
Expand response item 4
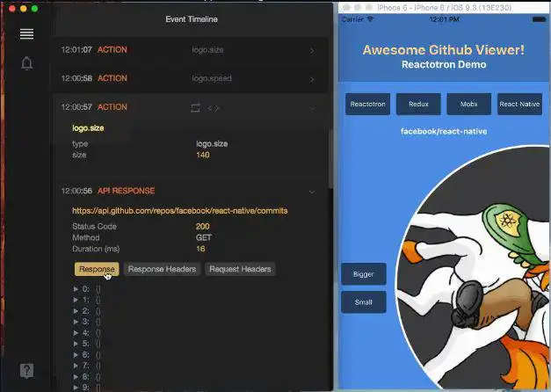click(76, 332)
